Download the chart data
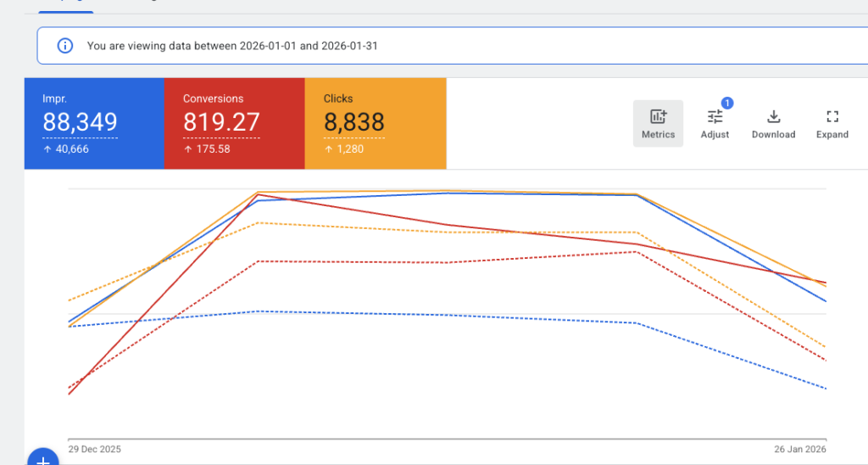Image resolution: width=868 pixels, height=465 pixels. pos(773,124)
